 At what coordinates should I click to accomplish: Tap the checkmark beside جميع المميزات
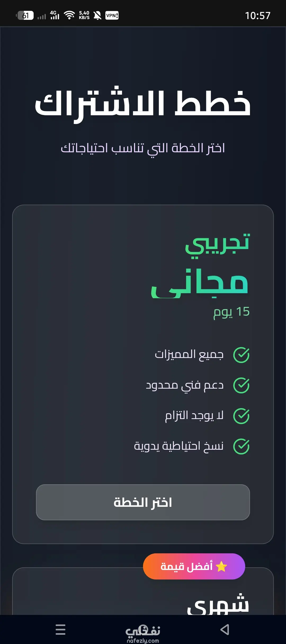click(241, 355)
